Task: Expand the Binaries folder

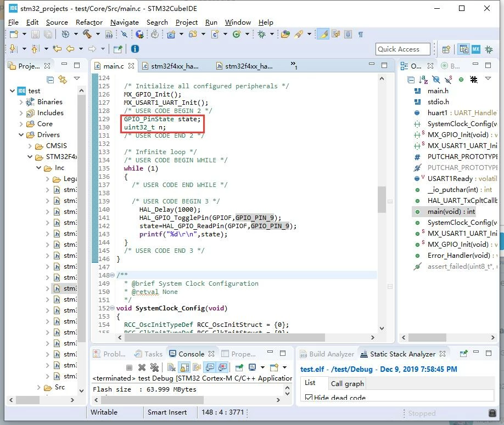Action: click(21, 102)
